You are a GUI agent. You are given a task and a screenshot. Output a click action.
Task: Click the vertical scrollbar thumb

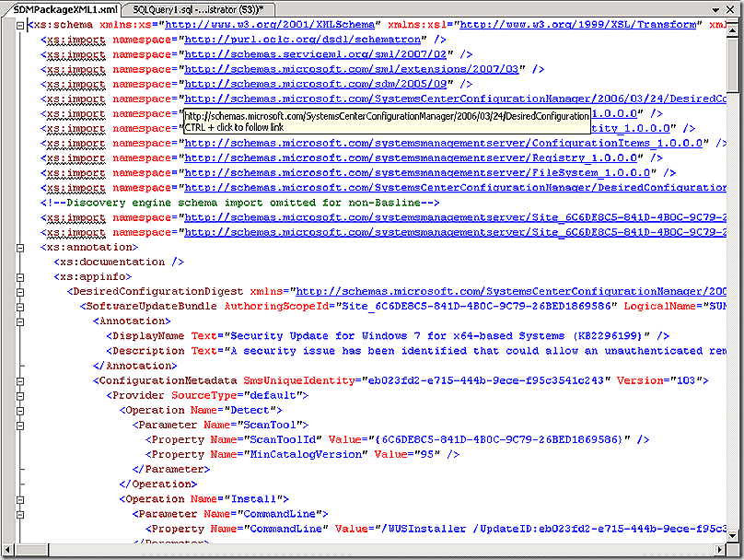732,64
